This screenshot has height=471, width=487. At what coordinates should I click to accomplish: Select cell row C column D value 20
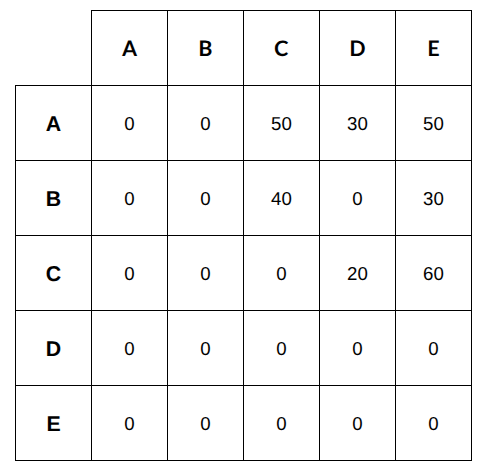(357, 273)
